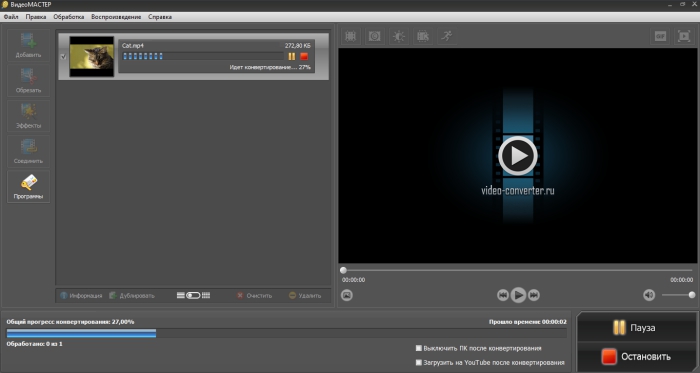Click the Идет конвертирование 27% status text
This screenshot has width=700, height=373.
tap(270, 67)
